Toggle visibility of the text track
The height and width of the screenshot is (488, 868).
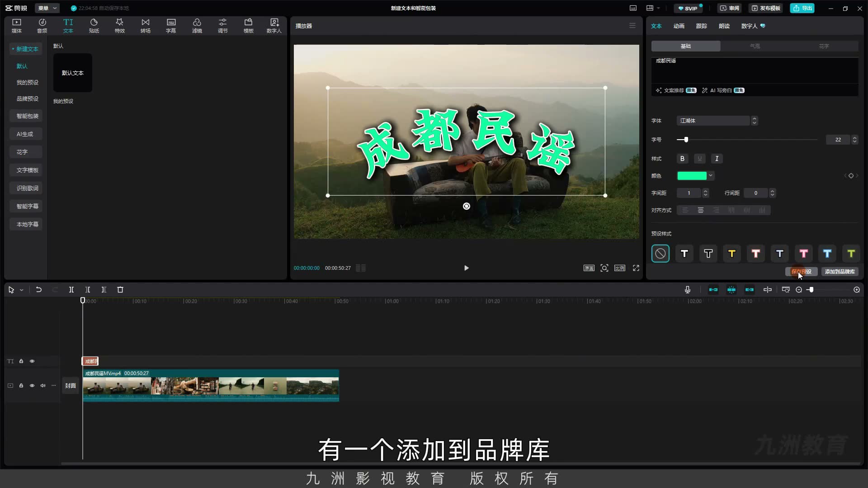point(32,361)
